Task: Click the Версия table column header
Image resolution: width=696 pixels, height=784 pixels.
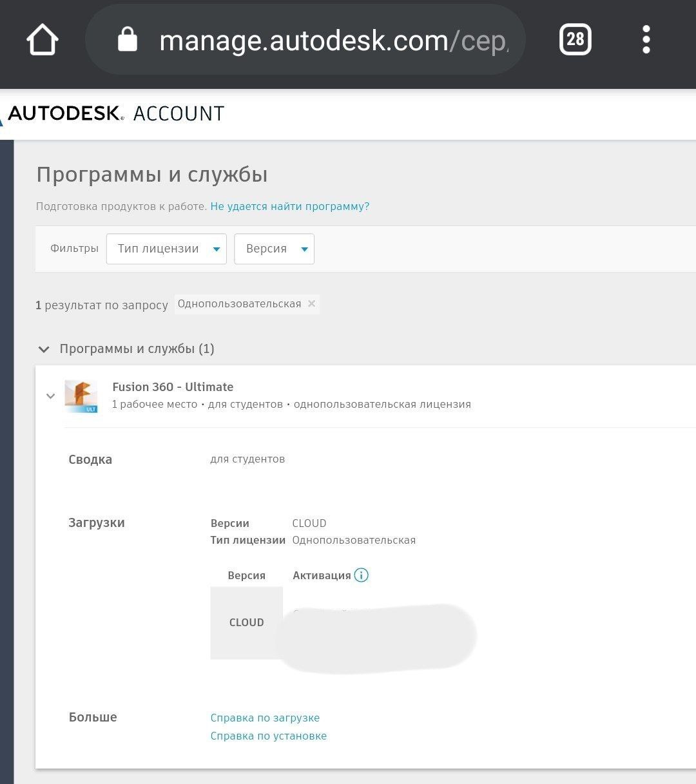Action: pyautogui.click(x=246, y=575)
